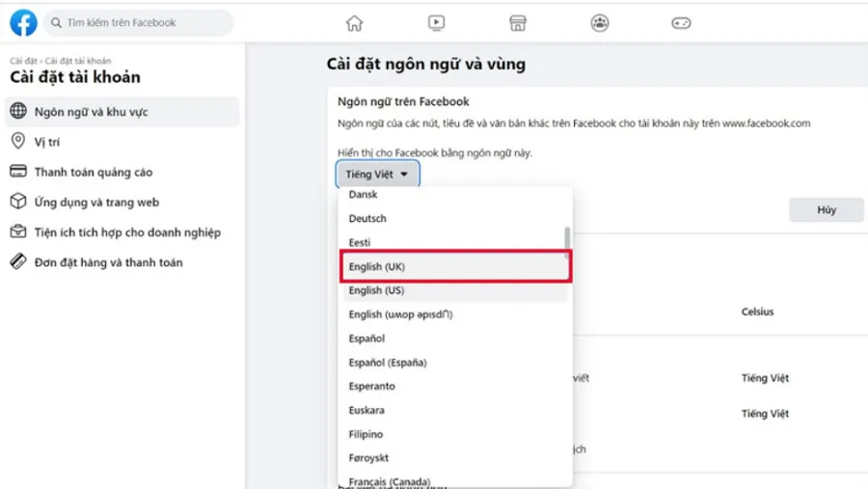Select English (US) language option

pos(455,290)
